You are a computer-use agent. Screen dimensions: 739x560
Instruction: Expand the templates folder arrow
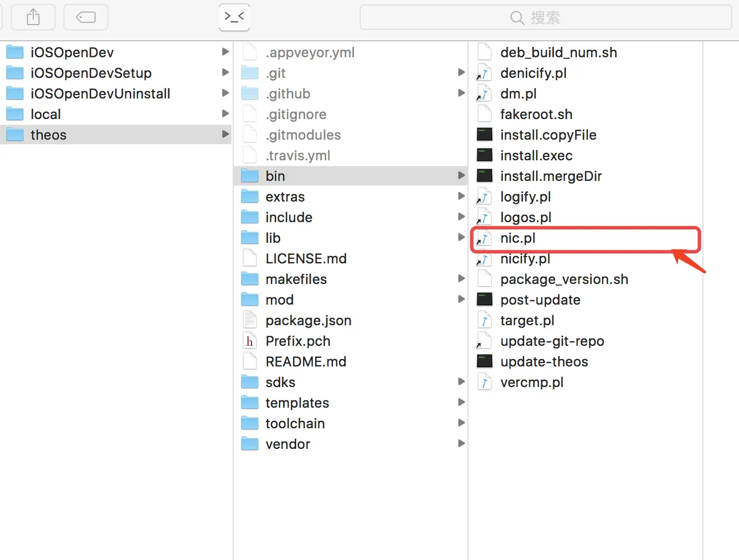pos(461,402)
